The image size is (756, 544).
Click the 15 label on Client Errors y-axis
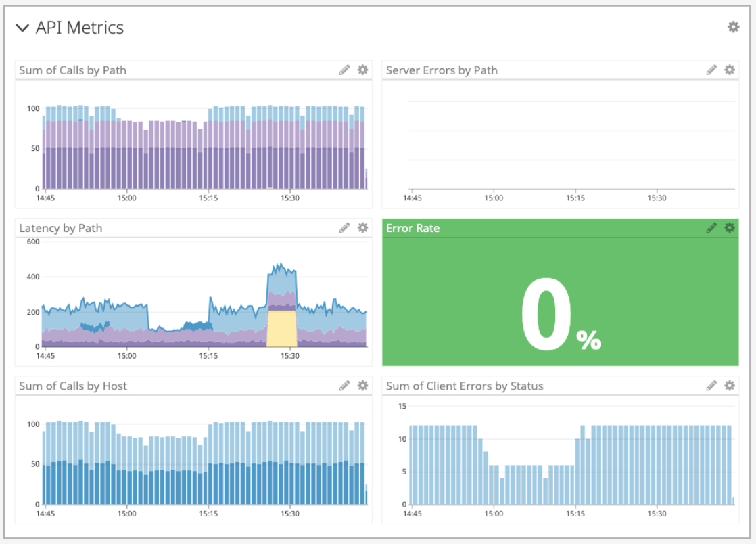click(402, 406)
